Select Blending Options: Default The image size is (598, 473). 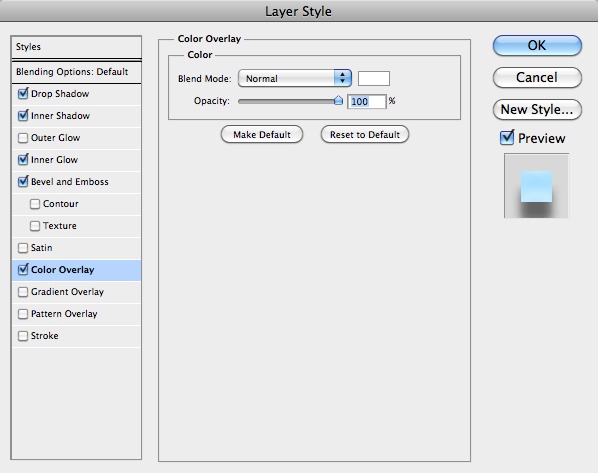[76, 72]
